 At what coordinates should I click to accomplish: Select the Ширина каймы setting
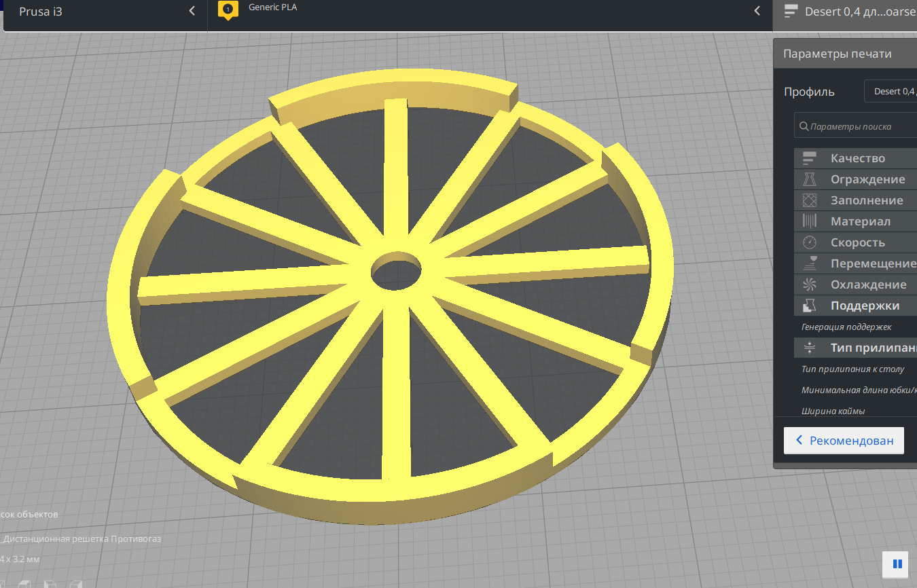[833, 411]
